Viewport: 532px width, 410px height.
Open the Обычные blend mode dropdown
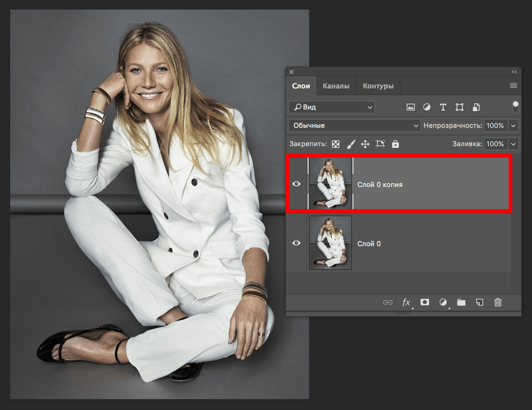[x=354, y=125]
